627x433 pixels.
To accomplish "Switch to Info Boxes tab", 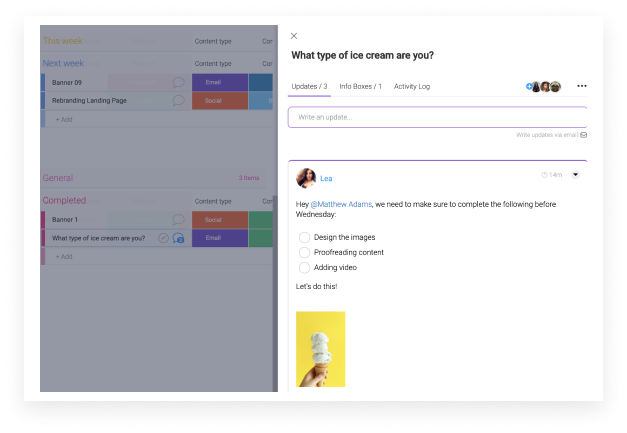I will point(360,87).
